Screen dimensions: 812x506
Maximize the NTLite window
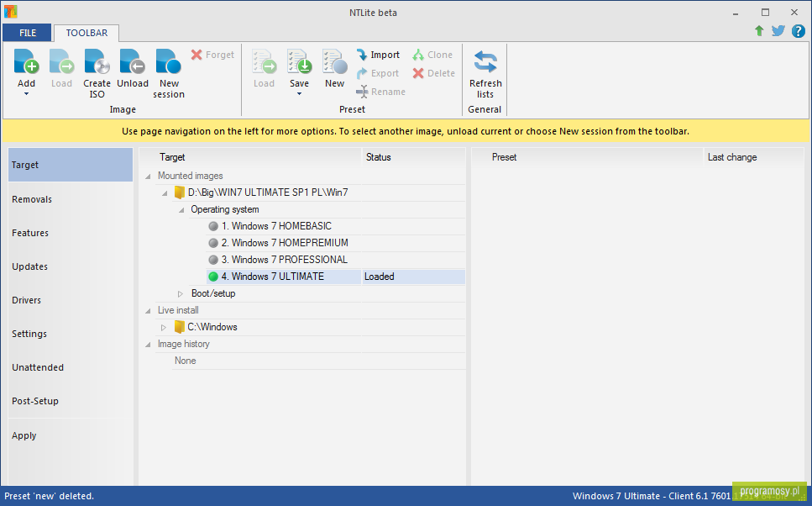point(765,13)
